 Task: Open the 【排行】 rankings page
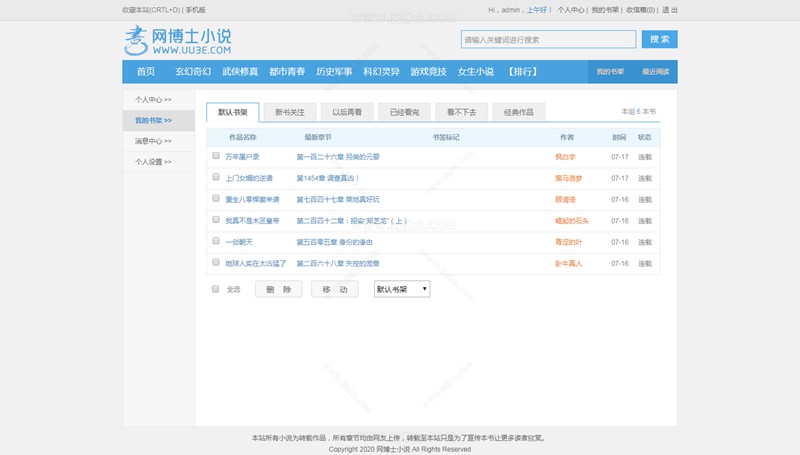(522, 72)
